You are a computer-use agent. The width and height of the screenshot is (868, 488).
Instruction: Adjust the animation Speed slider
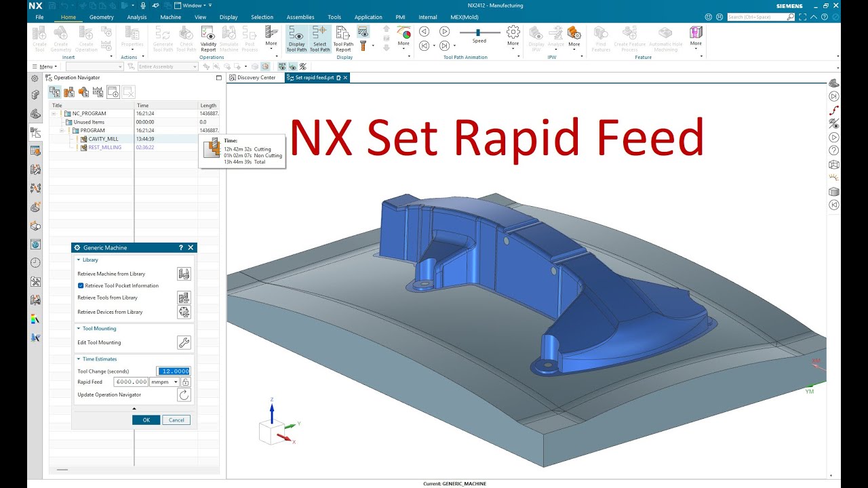point(479,32)
